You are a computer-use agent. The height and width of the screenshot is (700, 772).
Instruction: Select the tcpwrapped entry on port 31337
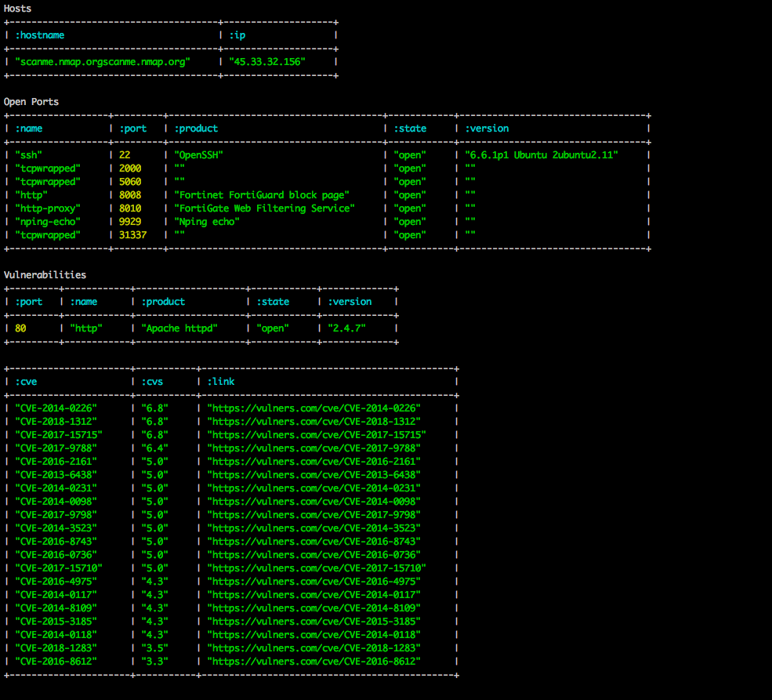click(x=49, y=234)
